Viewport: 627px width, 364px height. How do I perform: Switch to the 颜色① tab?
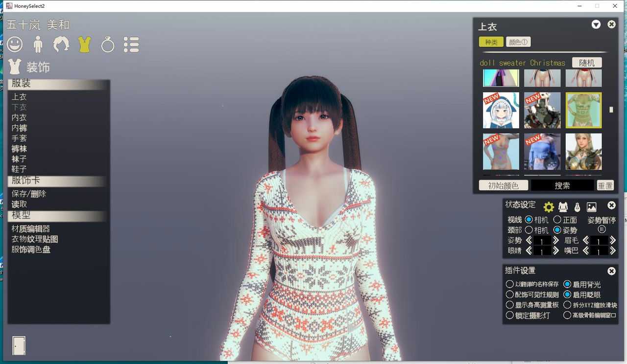tap(518, 42)
